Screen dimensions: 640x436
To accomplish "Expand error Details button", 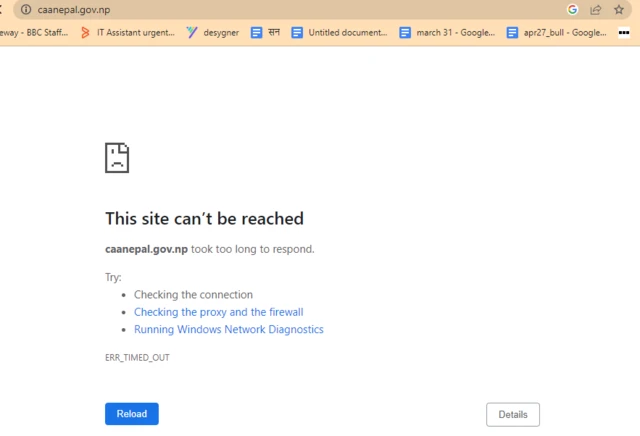I will [512, 414].
